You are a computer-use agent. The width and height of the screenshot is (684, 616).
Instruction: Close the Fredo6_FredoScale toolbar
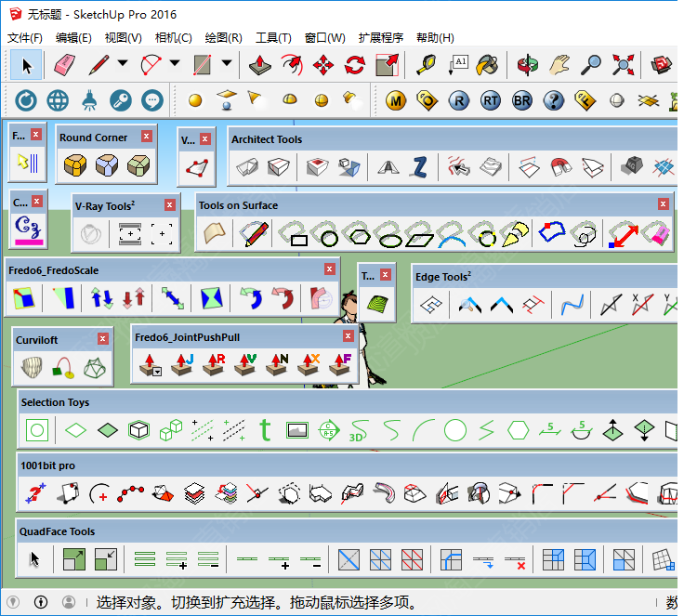[330, 269]
